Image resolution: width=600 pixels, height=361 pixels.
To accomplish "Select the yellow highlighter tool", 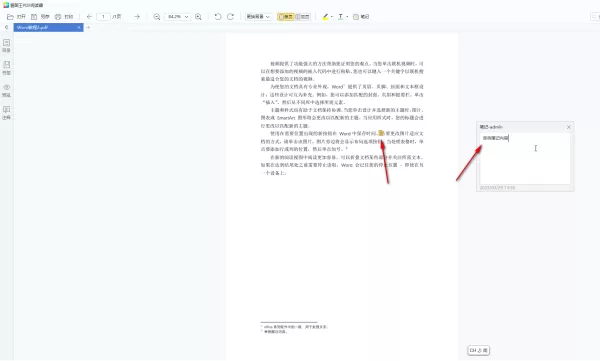I will 325,17.
